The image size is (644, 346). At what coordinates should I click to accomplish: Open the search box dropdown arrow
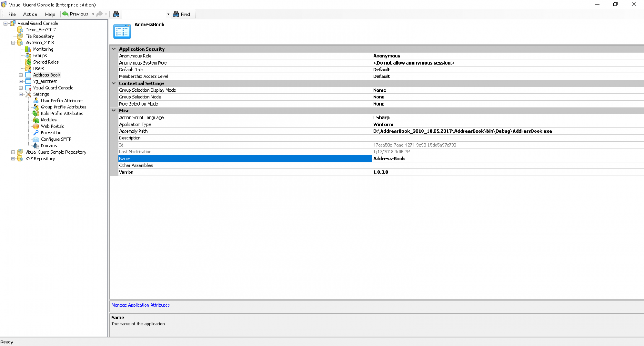[x=169, y=14]
